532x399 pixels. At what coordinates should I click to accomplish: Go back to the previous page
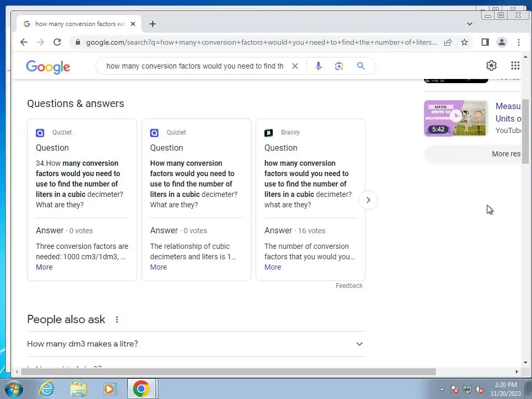pyautogui.click(x=24, y=42)
